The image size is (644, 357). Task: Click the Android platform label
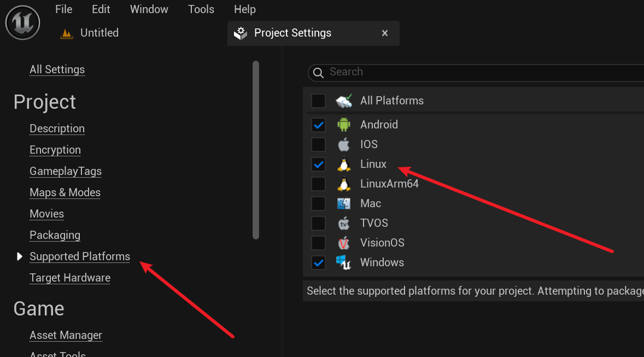click(379, 125)
